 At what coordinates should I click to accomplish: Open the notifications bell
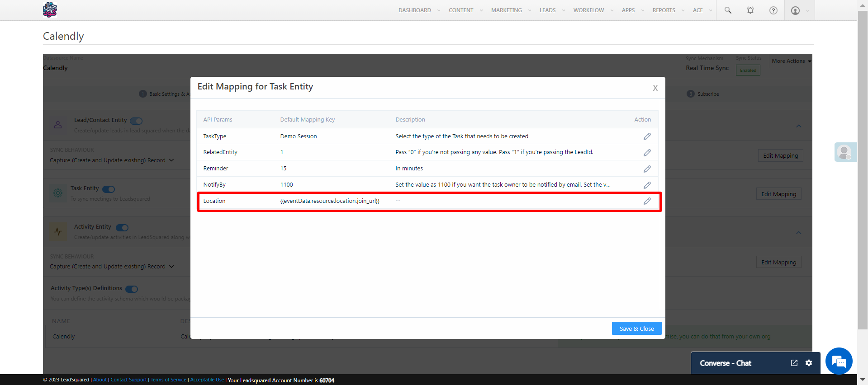pyautogui.click(x=750, y=10)
